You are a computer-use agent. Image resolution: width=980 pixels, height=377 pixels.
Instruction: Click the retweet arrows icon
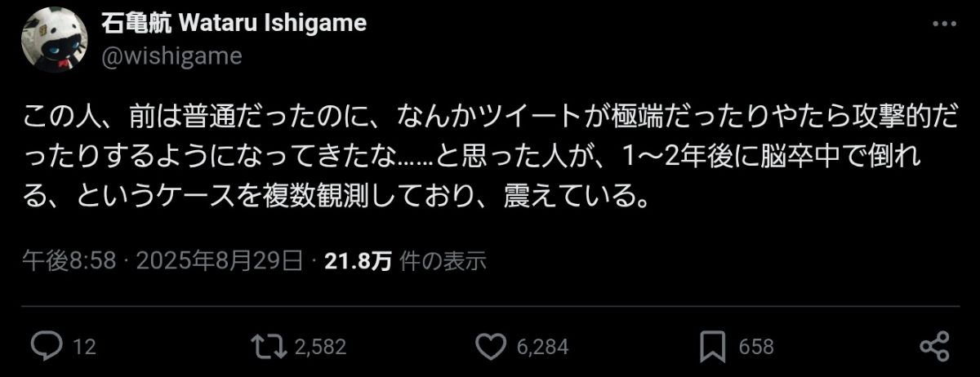pyautogui.click(x=269, y=346)
